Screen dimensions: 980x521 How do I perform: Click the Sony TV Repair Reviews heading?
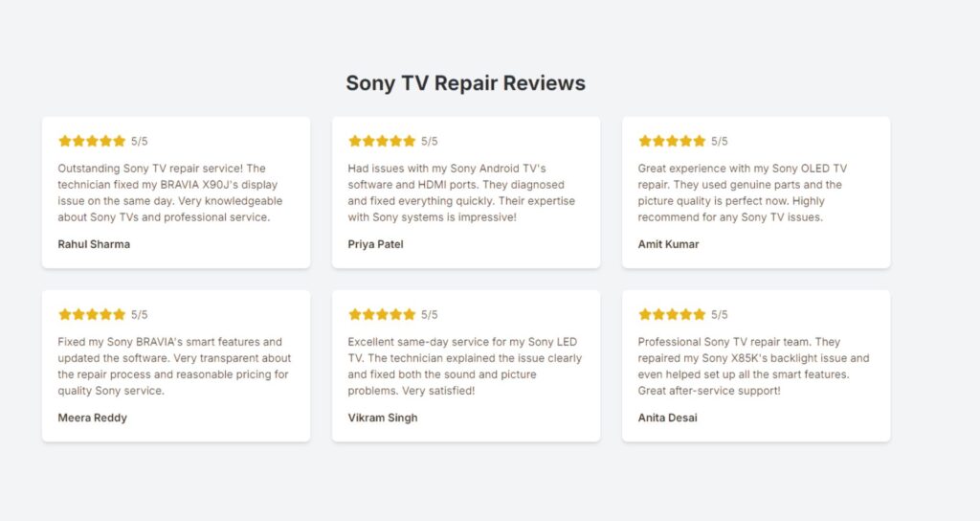pyautogui.click(x=465, y=83)
